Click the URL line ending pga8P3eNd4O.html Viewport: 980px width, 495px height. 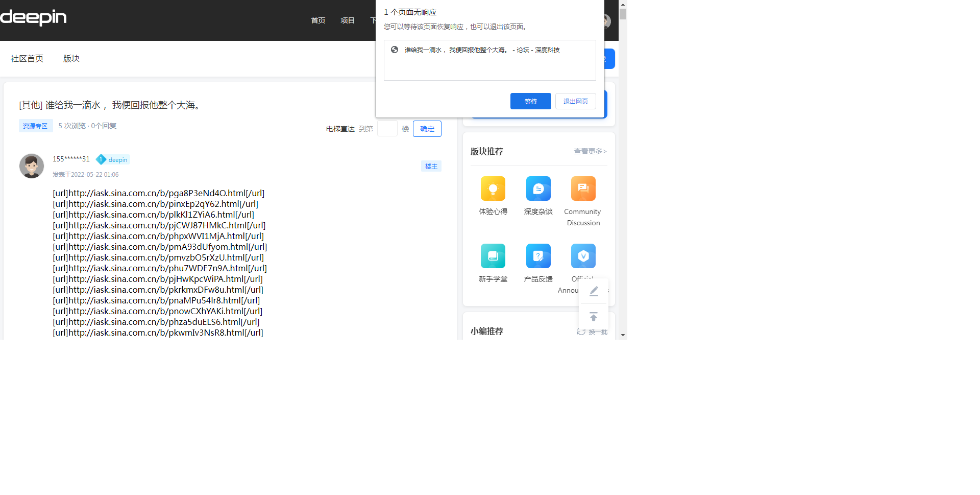(159, 193)
